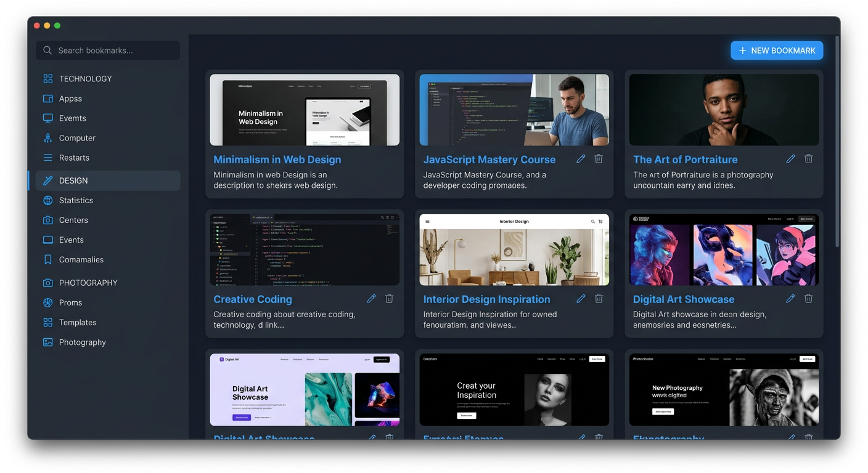
Task: Open the code editor thumbnail above Creative Coding
Action: point(305,250)
